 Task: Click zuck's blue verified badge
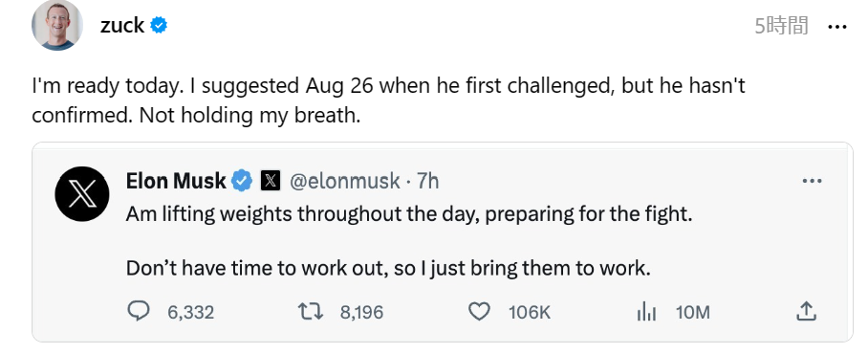pos(159,26)
